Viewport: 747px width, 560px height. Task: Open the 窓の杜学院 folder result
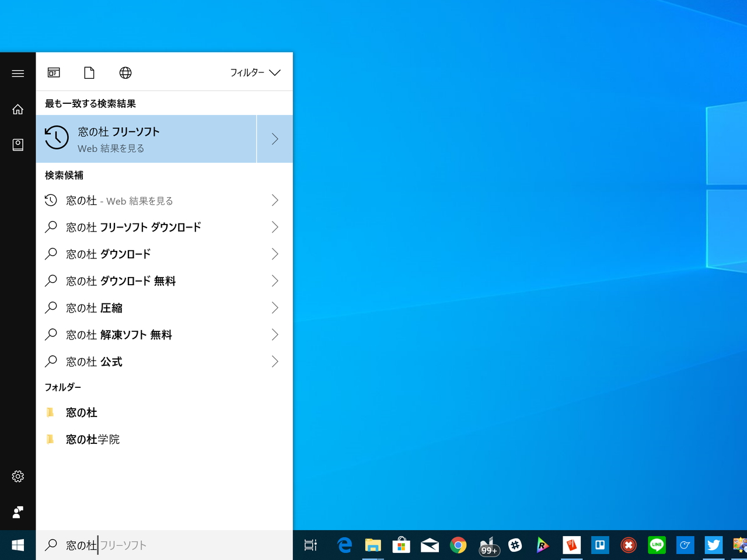(x=92, y=439)
